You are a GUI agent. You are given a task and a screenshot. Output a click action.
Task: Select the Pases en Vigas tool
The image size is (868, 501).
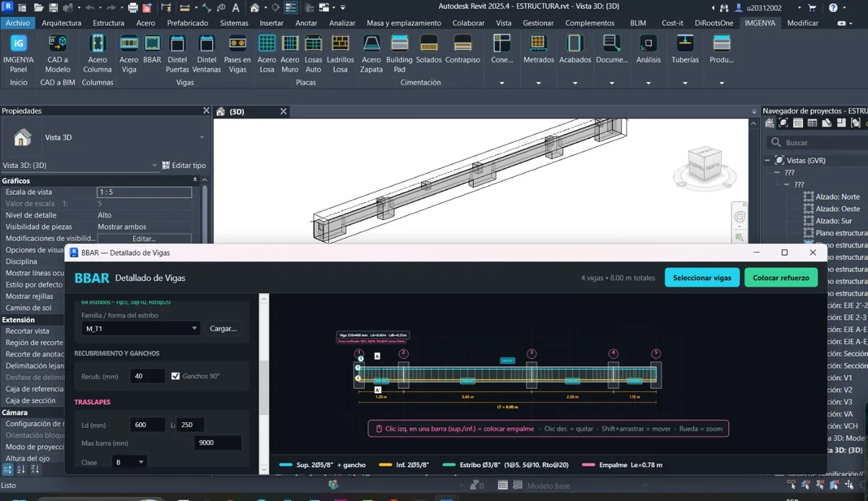pos(237,54)
